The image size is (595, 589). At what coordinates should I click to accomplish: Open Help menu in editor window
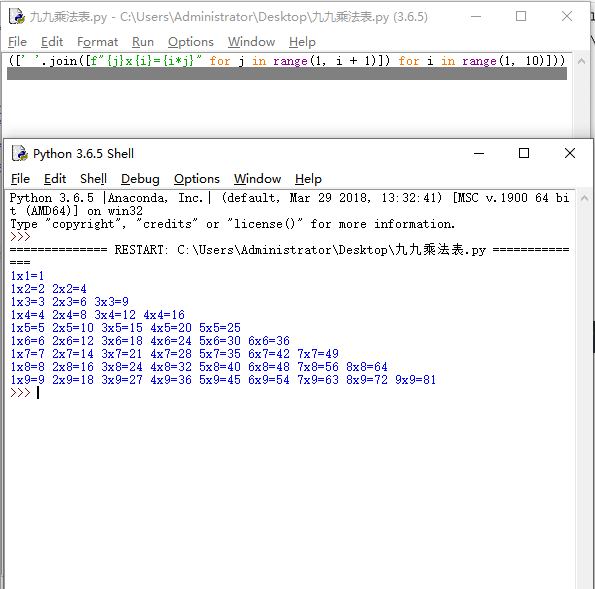(302, 42)
